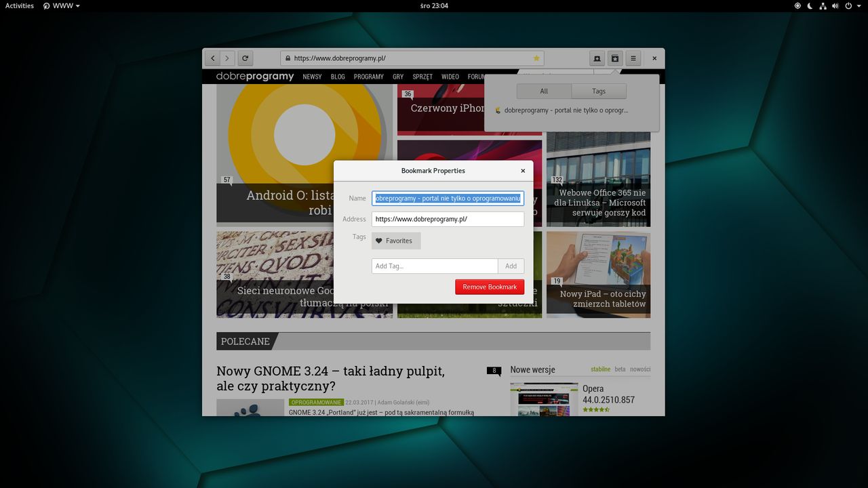The width and height of the screenshot is (868, 488).
Task: Open the SPRZĘT menu item
Action: pyautogui.click(x=422, y=77)
